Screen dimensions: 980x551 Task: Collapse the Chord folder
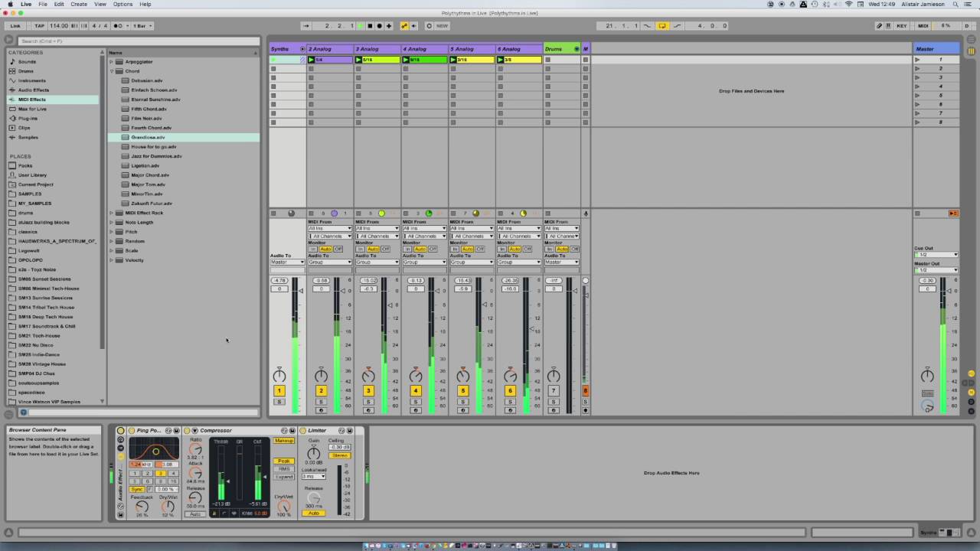[x=112, y=71]
